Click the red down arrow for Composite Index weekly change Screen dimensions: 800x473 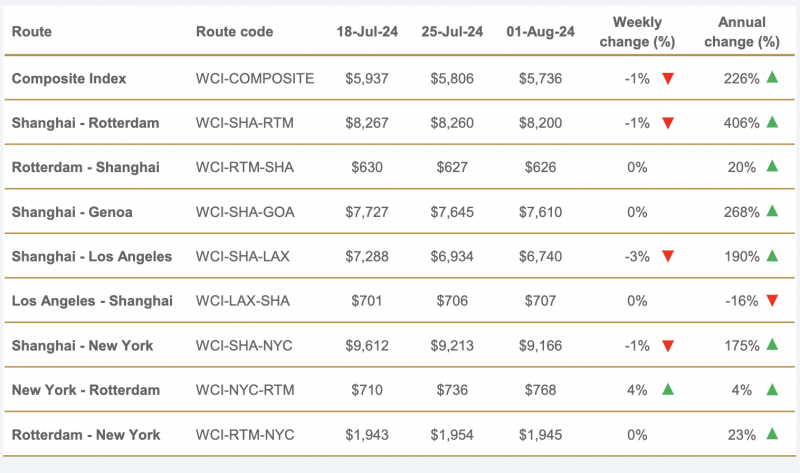[668, 79]
